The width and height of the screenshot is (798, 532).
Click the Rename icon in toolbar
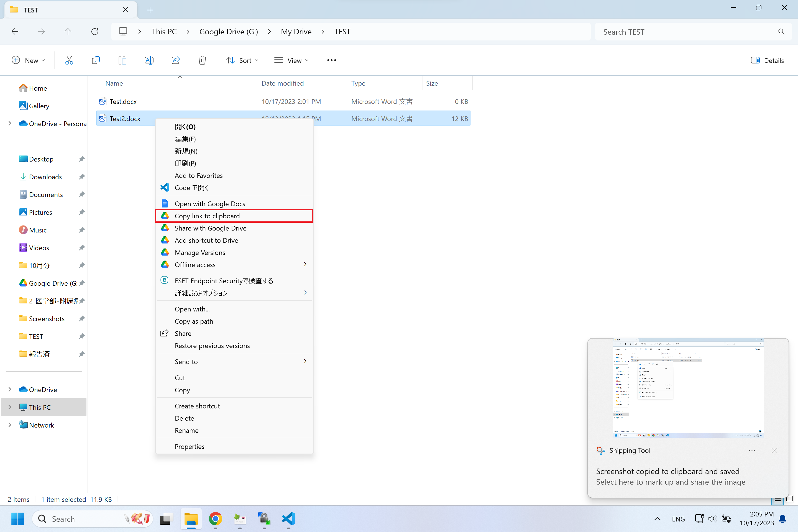point(149,60)
